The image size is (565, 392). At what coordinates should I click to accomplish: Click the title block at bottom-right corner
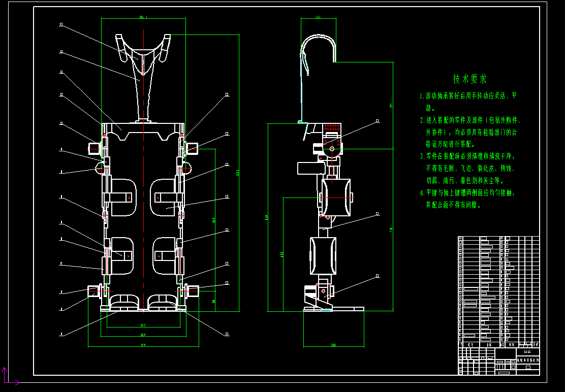(499, 361)
